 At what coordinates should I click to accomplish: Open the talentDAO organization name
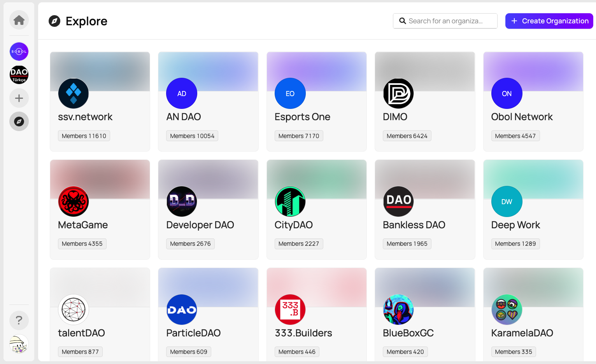(x=81, y=333)
